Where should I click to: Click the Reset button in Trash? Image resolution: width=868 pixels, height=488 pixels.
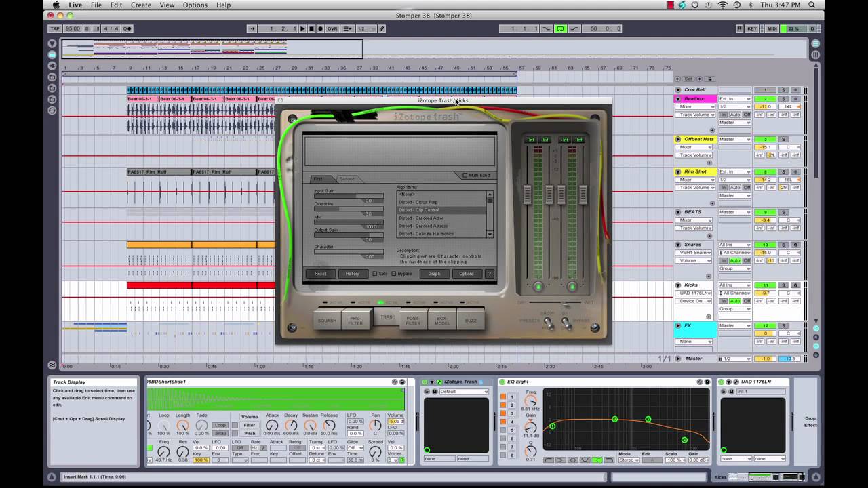[321, 274]
